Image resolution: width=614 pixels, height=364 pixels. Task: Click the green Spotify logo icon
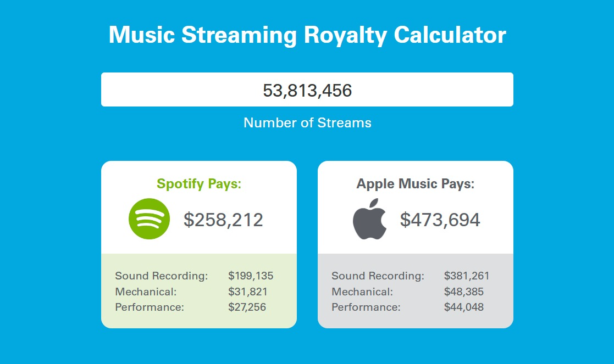149,219
